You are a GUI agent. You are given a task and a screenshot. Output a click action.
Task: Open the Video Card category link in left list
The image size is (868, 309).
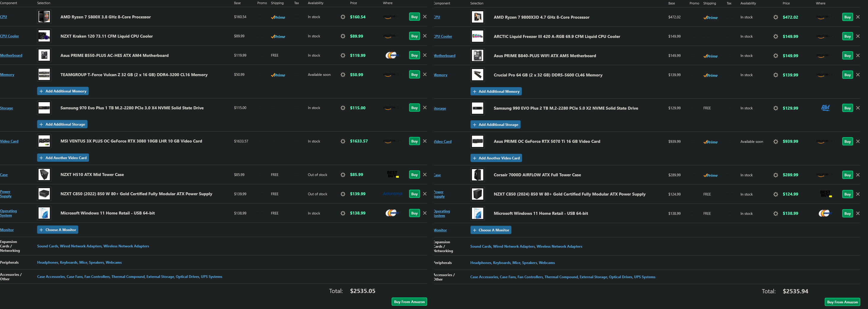pyautogui.click(x=9, y=141)
